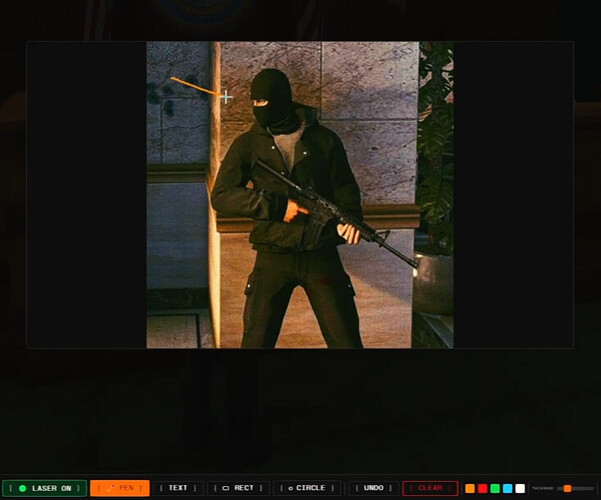Screen dimensions: 601x500
Task: Choose the white color swatch
Action: [x=520, y=488]
